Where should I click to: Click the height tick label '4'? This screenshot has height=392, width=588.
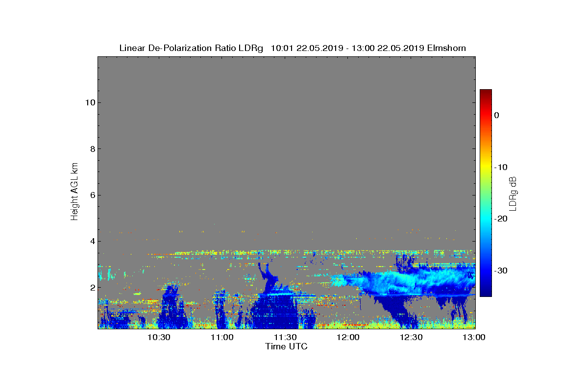click(x=92, y=241)
